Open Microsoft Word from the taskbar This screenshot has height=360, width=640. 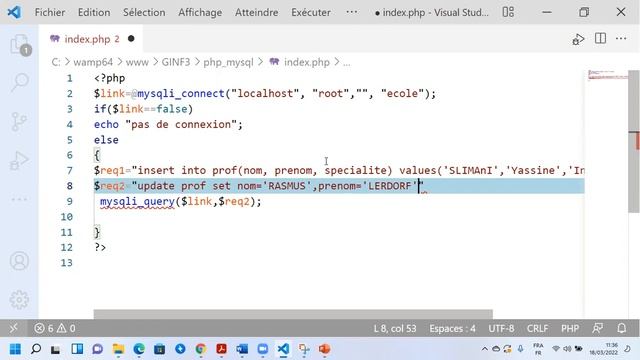tap(242, 349)
